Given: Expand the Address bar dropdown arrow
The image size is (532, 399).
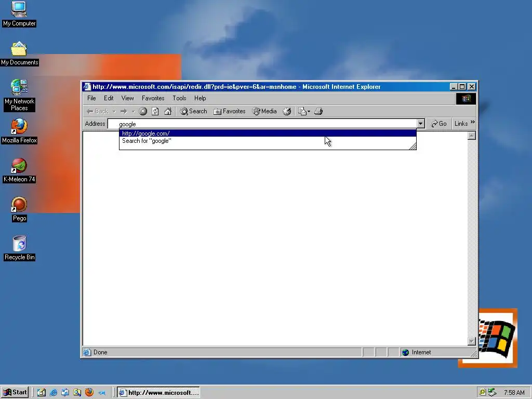Looking at the screenshot, I should tap(421, 124).
